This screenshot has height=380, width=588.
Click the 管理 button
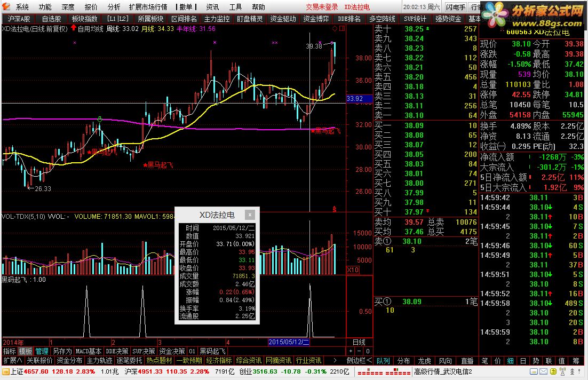pos(42,351)
